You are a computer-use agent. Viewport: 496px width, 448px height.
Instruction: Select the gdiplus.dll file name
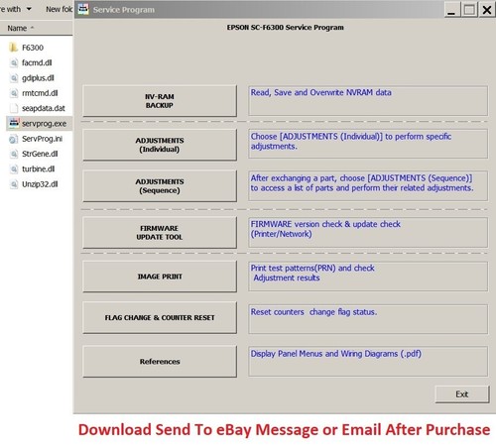[38, 78]
